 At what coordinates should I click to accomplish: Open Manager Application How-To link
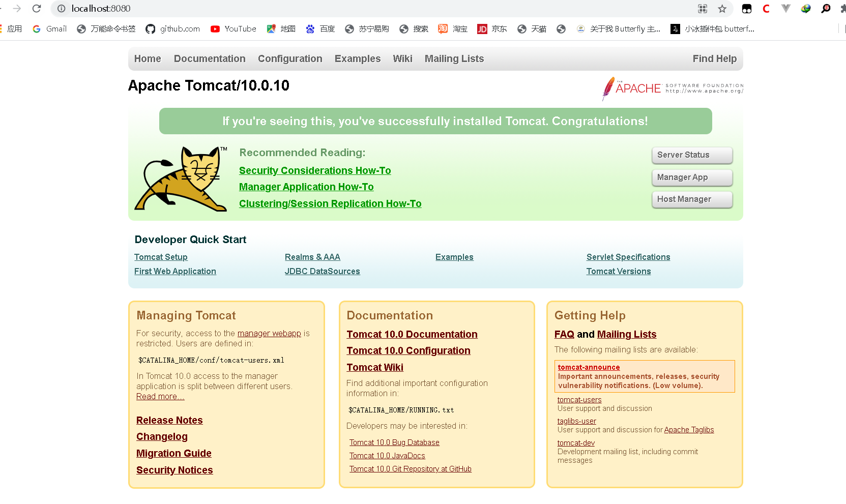[x=306, y=187]
